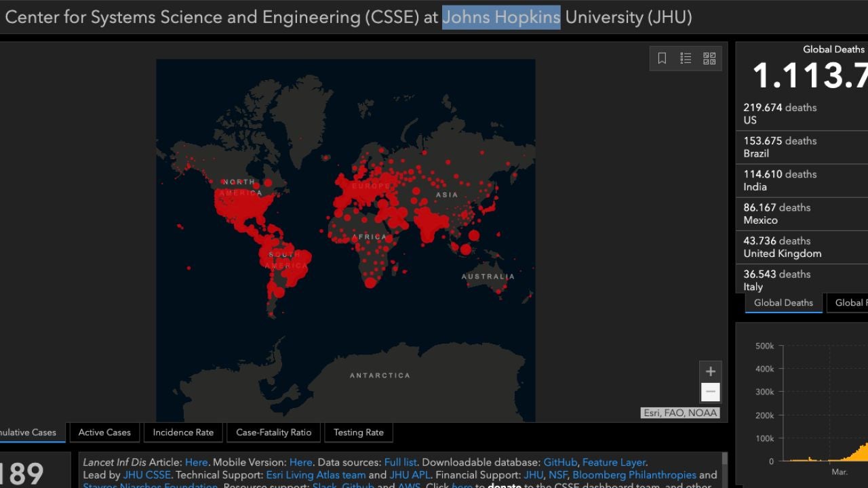This screenshot has height=488, width=868.
Task: Open the GitHub database link
Action: click(560, 462)
